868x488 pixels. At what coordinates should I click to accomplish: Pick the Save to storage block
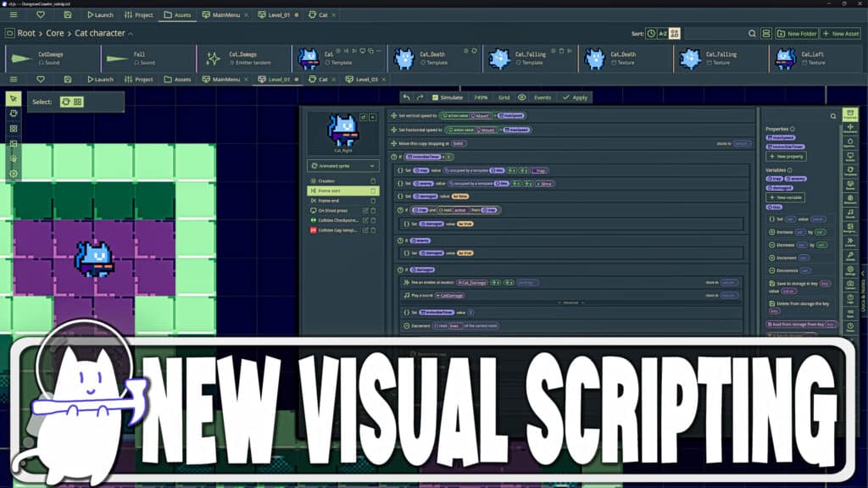point(800,286)
